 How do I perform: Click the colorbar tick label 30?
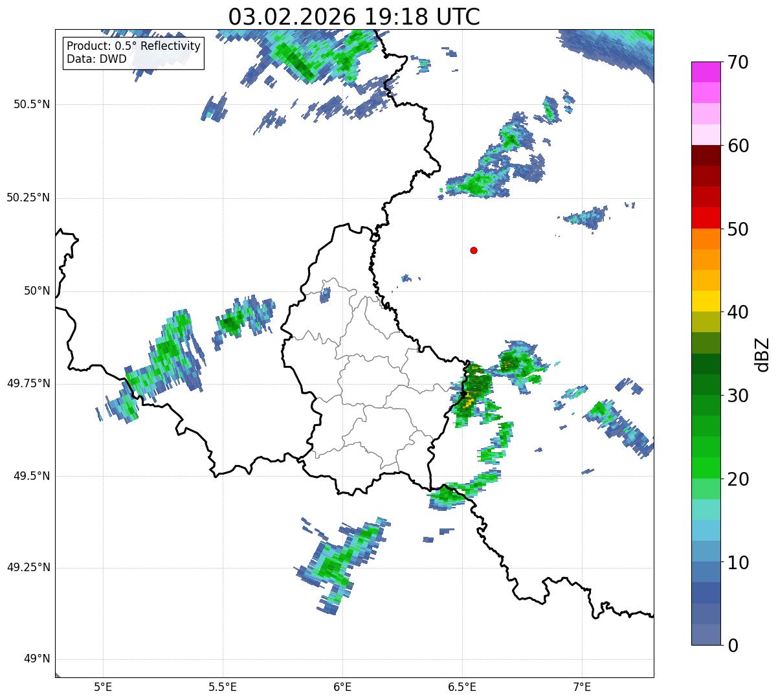coord(738,396)
